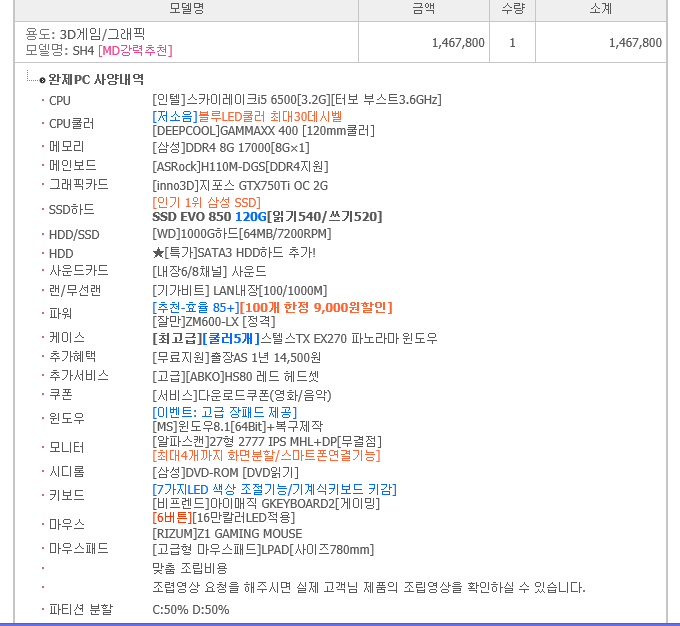Click the blue [이벤트: 고급 장패드 제공] text
This screenshot has width=680, height=626.
(x=225, y=413)
